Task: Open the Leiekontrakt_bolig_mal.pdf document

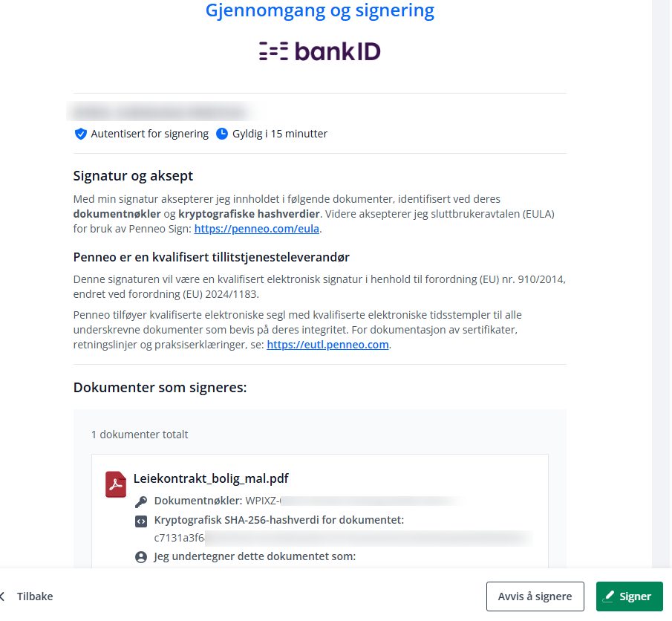Action: pyautogui.click(x=211, y=478)
